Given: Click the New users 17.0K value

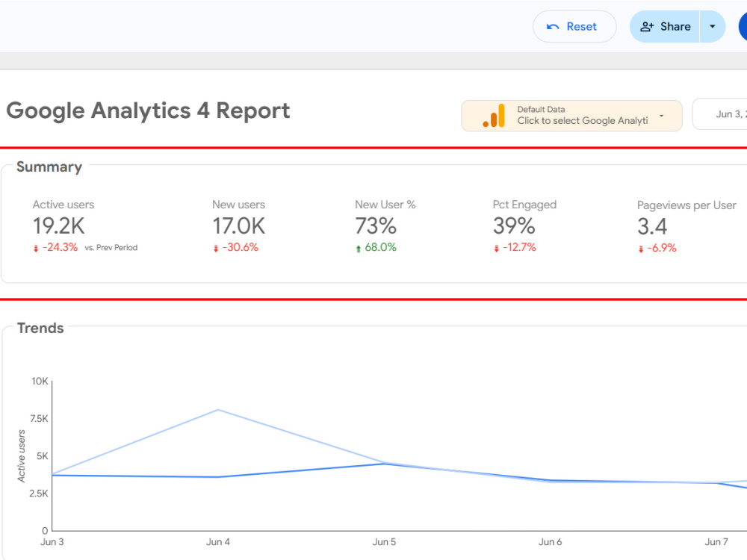Looking at the screenshot, I should click(239, 225).
